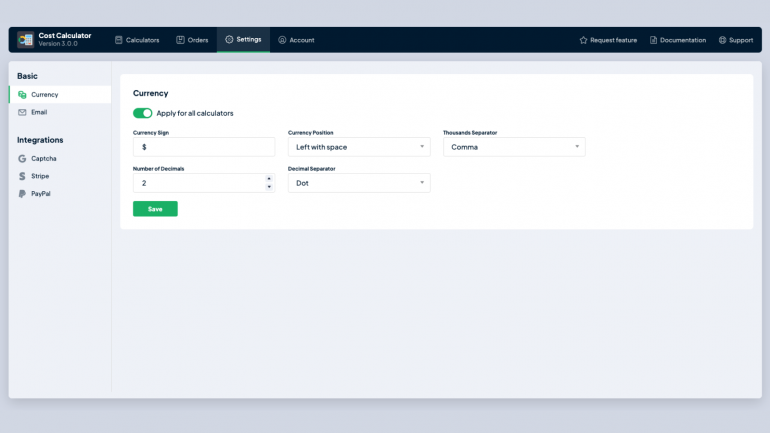Click the Stripe dollar icon
770x433 pixels.
pyautogui.click(x=22, y=176)
